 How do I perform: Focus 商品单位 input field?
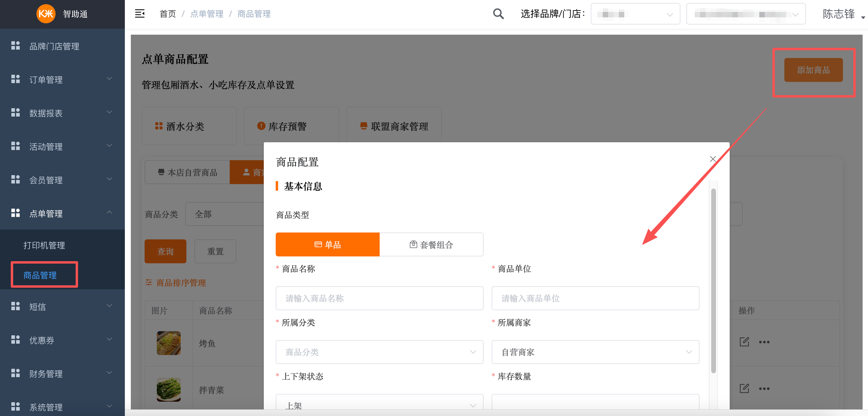click(595, 298)
